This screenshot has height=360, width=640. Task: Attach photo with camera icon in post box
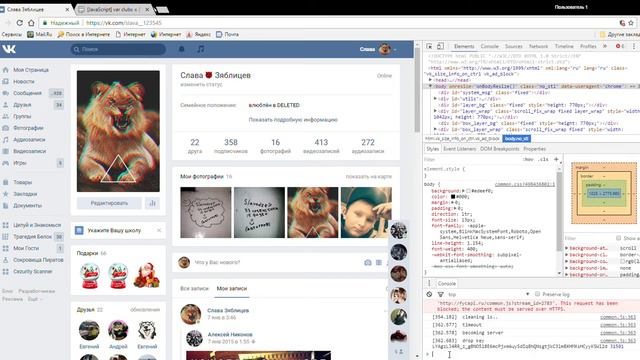pos(368,262)
